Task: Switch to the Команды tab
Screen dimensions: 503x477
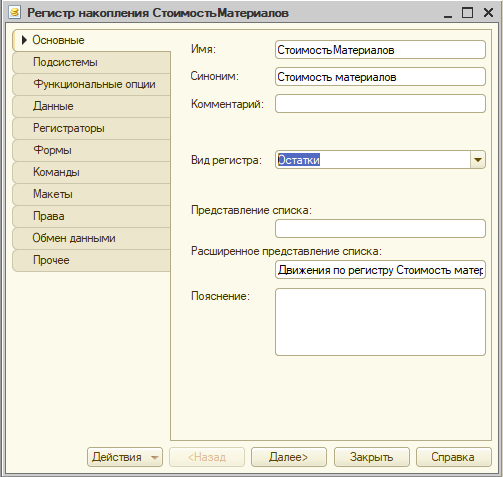Action: [x=91, y=172]
